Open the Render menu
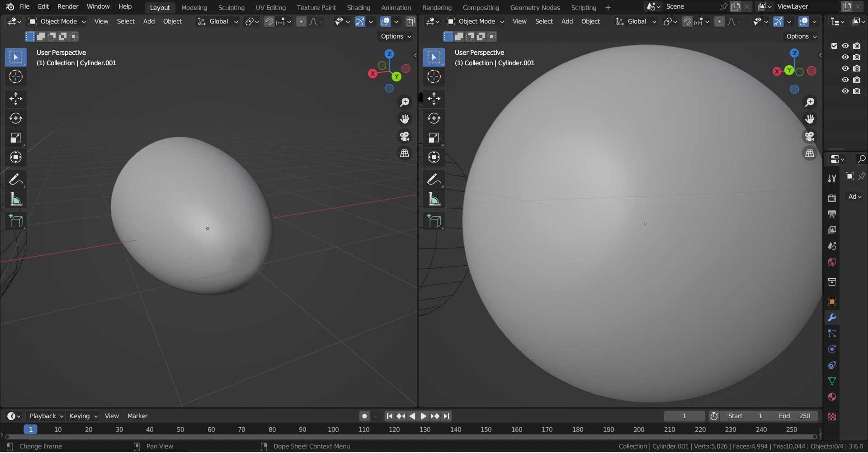 point(68,6)
